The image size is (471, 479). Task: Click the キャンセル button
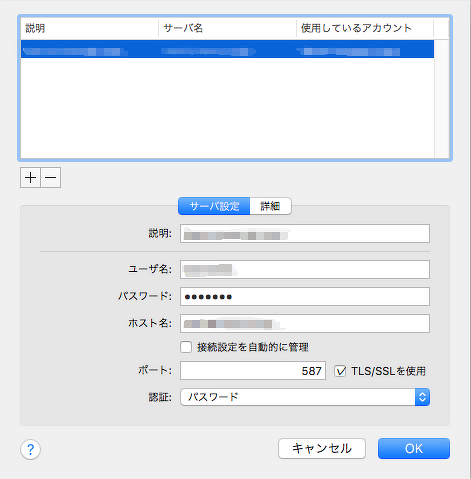click(x=322, y=448)
